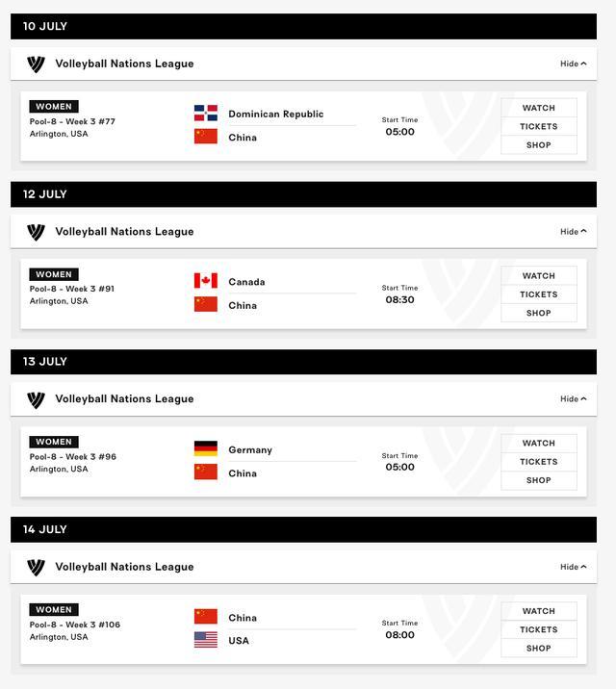Click the Volleyball Nations League logo under 13 July

36,400
